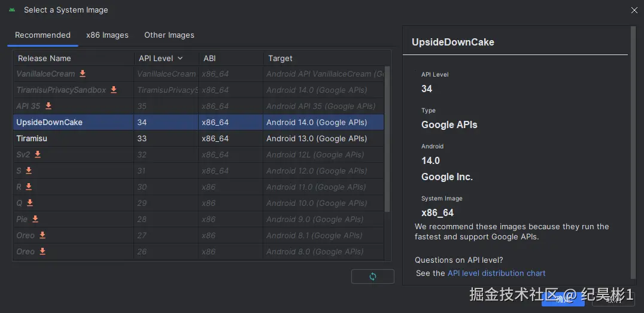This screenshot has width=644, height=313.
Task: Download the R release image
Action: [29, 187]
